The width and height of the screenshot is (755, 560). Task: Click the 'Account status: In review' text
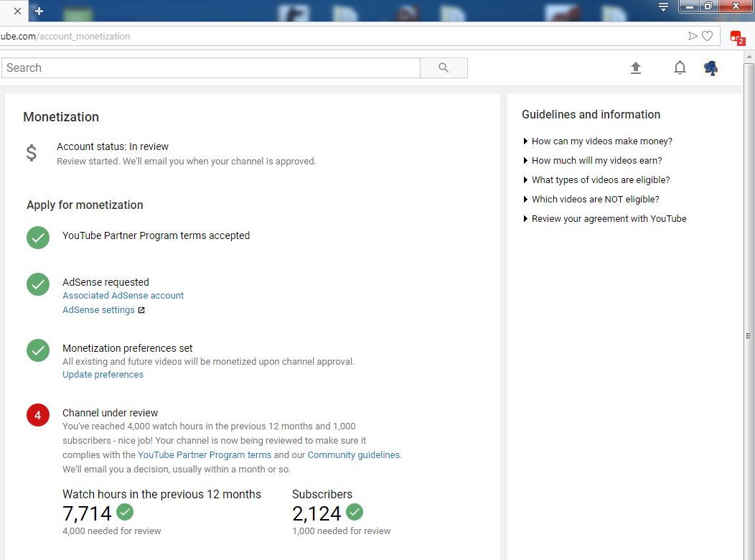coord(113,146)
